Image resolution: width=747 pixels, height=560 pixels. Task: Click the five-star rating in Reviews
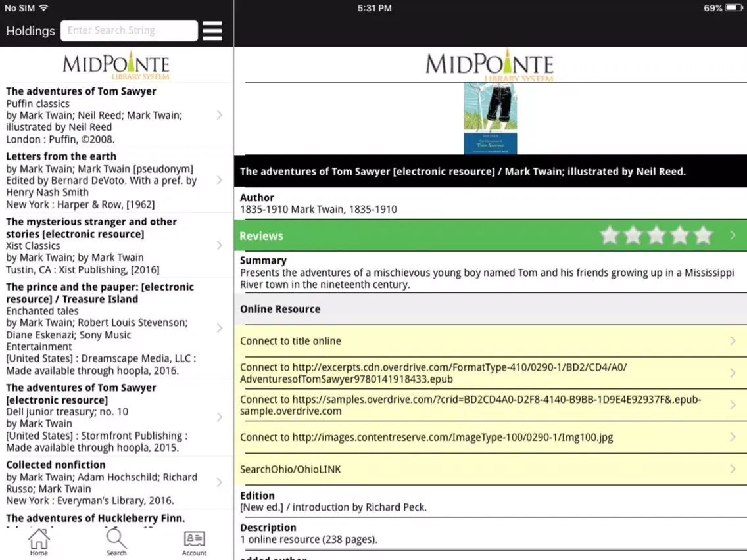[656, 235]
